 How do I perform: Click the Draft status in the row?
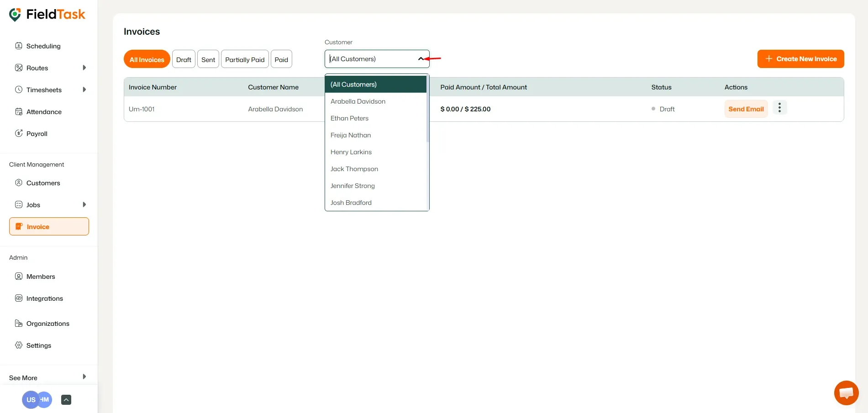tap(667, 109)
